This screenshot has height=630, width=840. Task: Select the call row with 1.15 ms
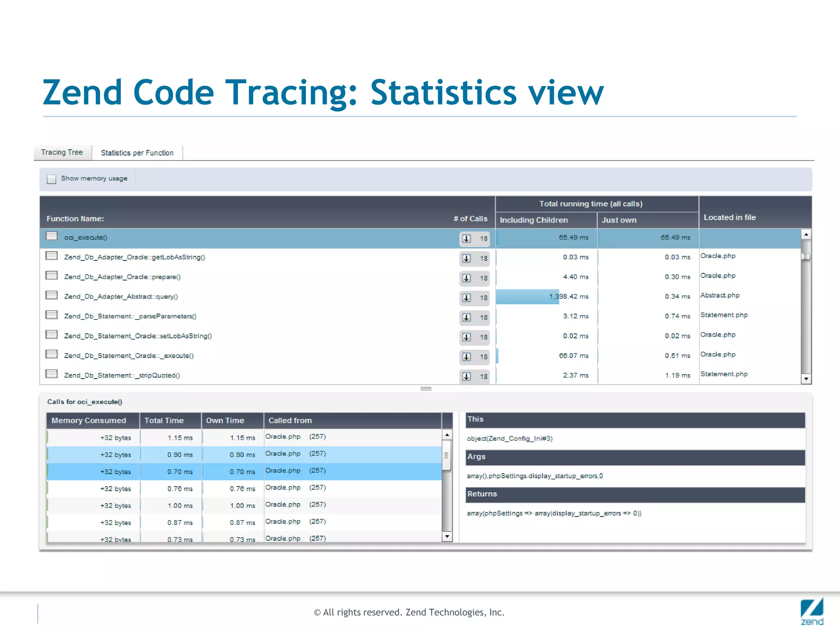tap(244, 438)
